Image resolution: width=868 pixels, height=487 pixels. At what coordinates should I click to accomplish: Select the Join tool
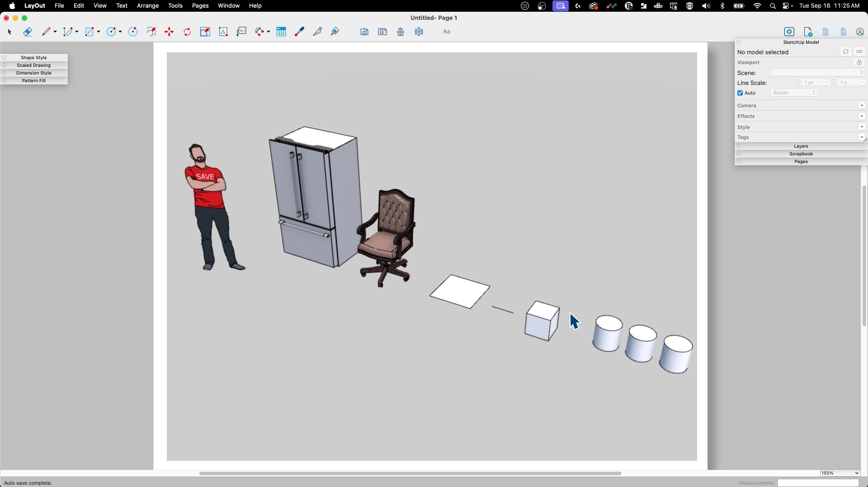(335, 32)
